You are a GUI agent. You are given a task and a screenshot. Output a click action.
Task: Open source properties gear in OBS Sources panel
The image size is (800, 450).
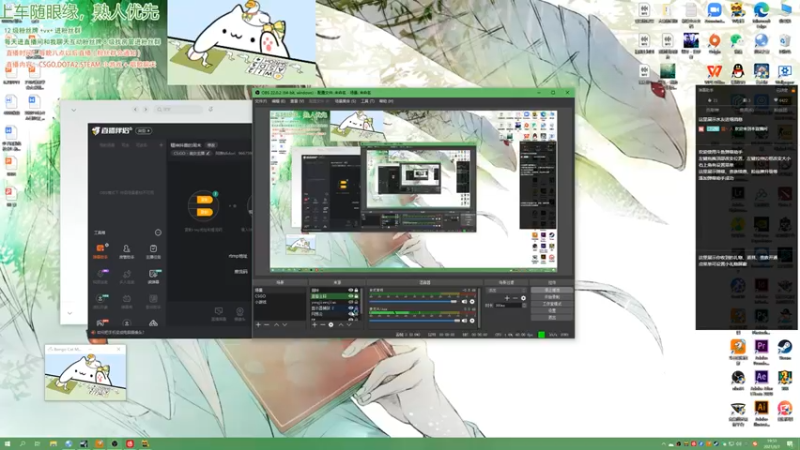331,324
